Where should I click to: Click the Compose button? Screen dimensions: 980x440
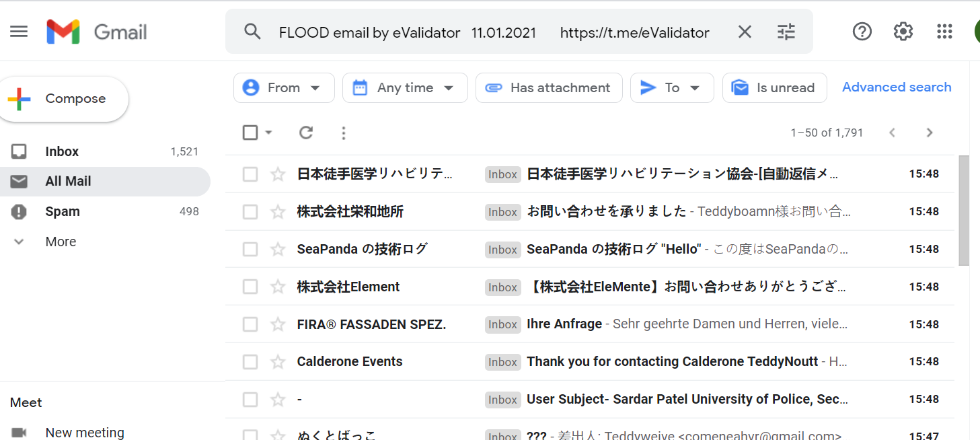(x=64, y=99)
